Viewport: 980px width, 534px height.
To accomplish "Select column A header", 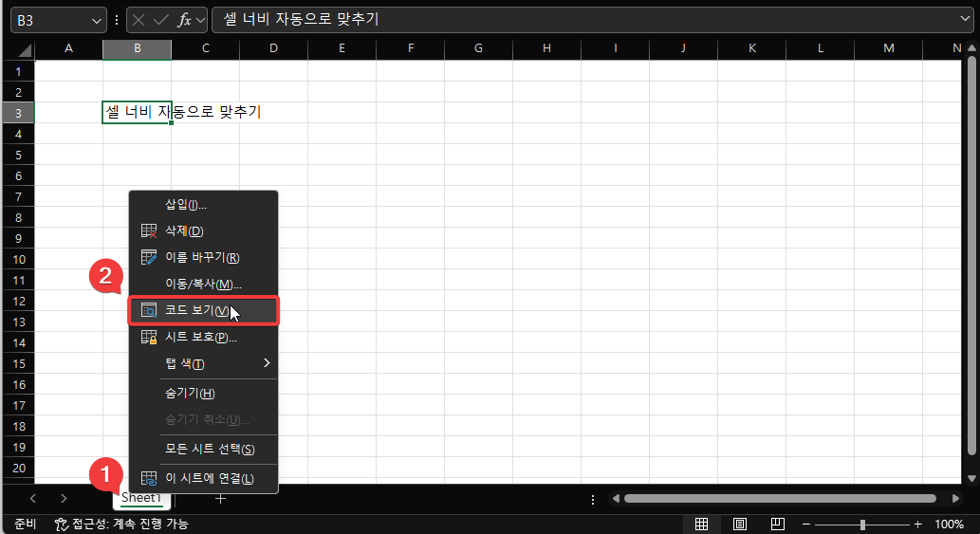I will 68,48.
